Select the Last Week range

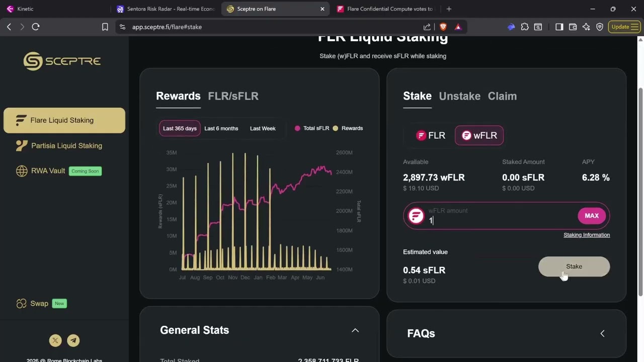click(263, 128)
